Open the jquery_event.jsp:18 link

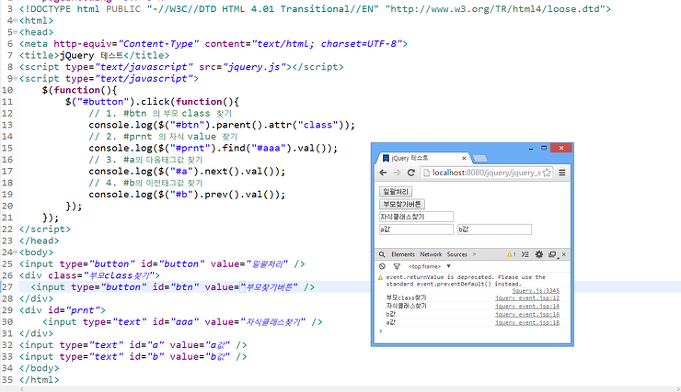click(x=527, y=323)
